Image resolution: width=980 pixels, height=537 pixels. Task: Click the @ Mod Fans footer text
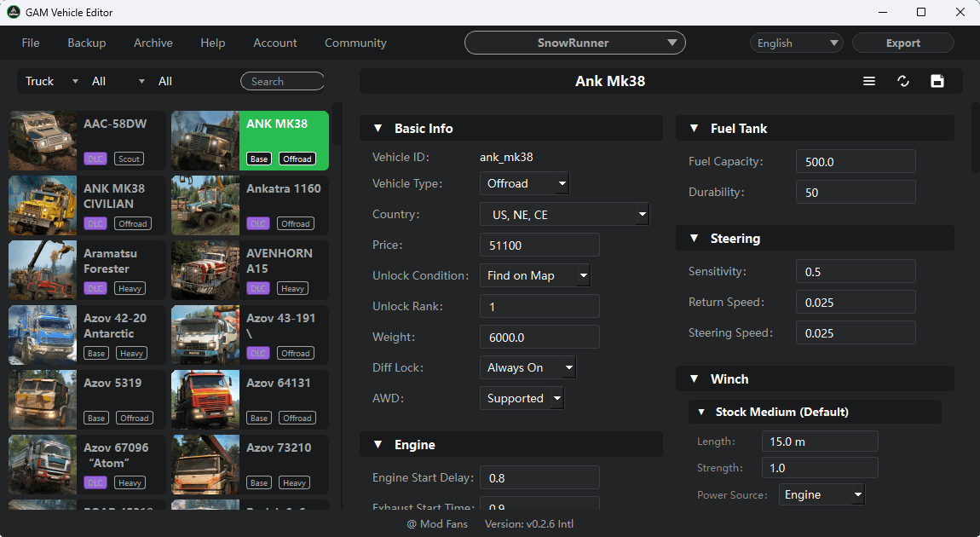(x=437, y=524)
